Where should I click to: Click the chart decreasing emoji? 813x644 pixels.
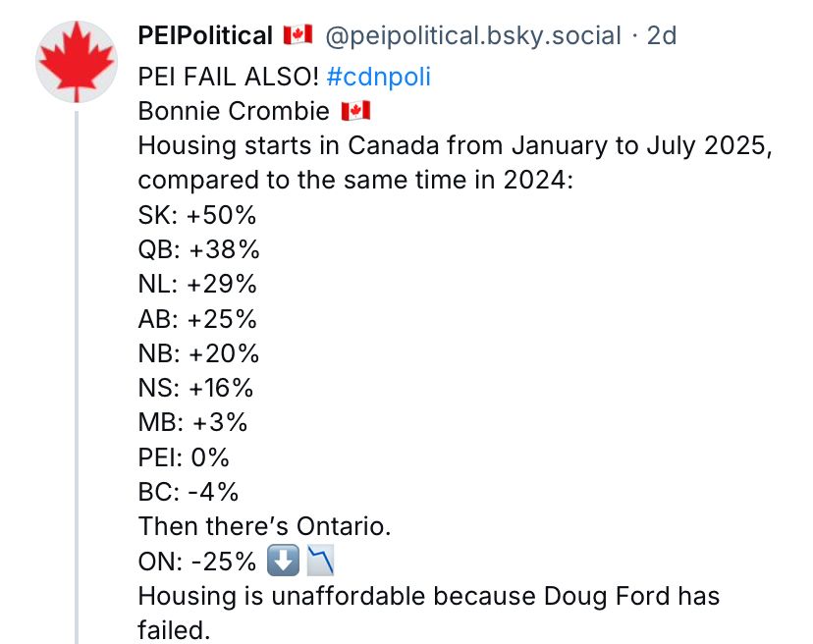pos(321,563)
